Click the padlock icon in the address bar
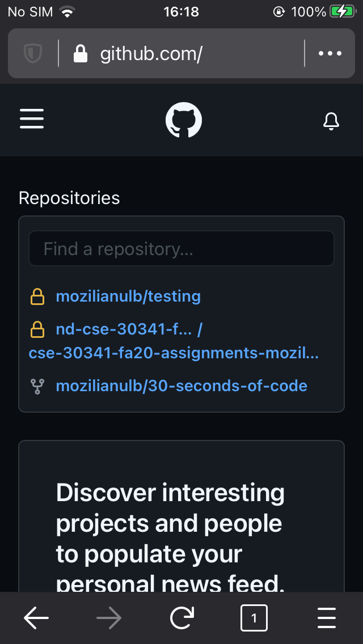Image resolution: width=363 pixels, height=644 pixels. tap(81, 53)
